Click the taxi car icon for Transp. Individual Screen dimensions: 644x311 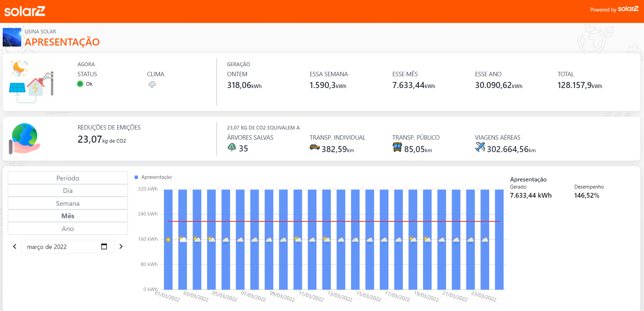coord(314,147)
